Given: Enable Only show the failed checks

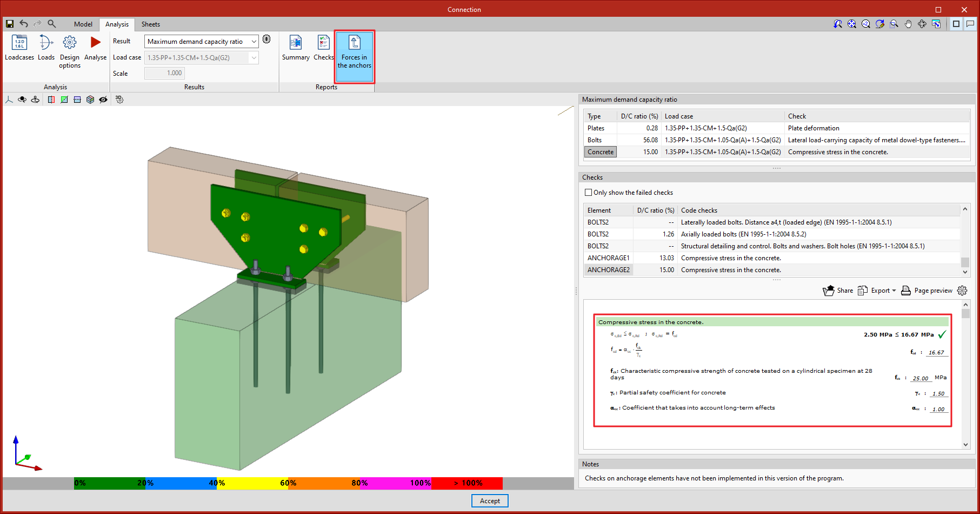Looking at the screenshot, I should tap(588, 192).
